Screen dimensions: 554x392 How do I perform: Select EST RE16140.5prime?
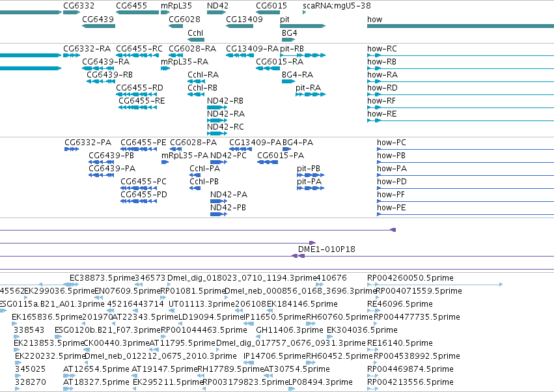pos(400,343)
